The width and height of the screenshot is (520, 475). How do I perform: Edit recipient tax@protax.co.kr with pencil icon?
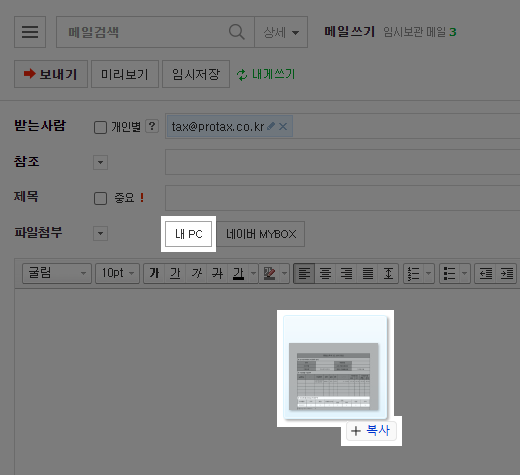[271, 126]
